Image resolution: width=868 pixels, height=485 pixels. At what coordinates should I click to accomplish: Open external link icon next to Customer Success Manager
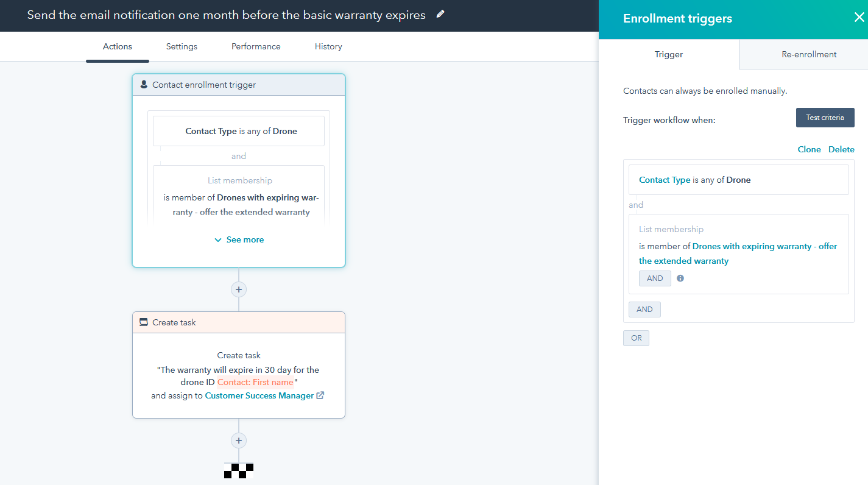pyautogui.click(x=320, y=395)
